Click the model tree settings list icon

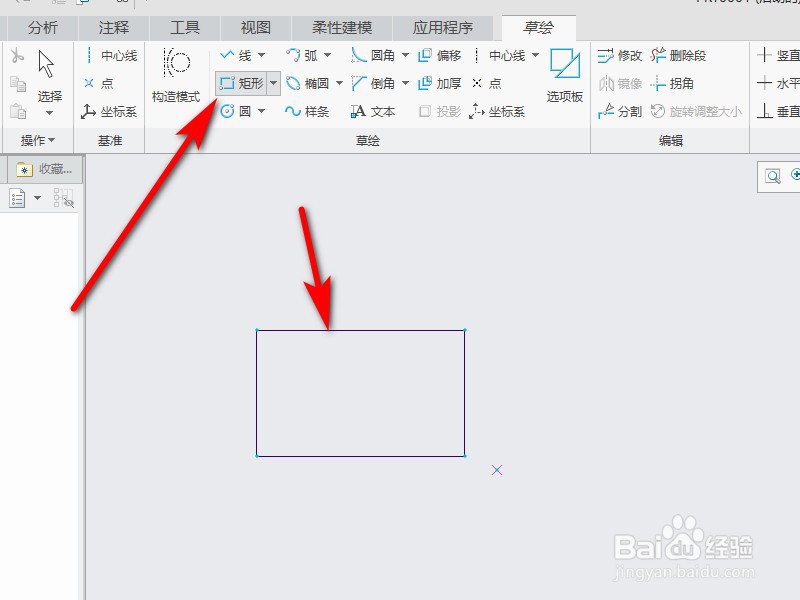pyautogui.click(x=17, y=198)
